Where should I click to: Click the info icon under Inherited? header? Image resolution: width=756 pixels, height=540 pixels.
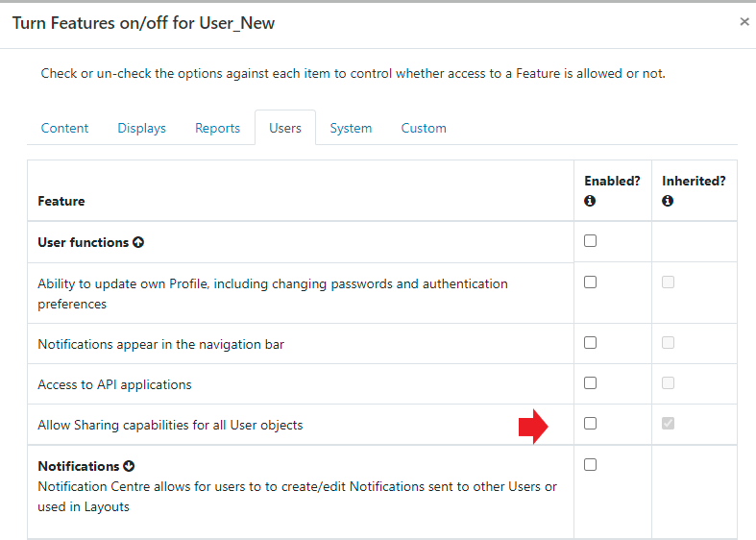[x=668, y=201]
